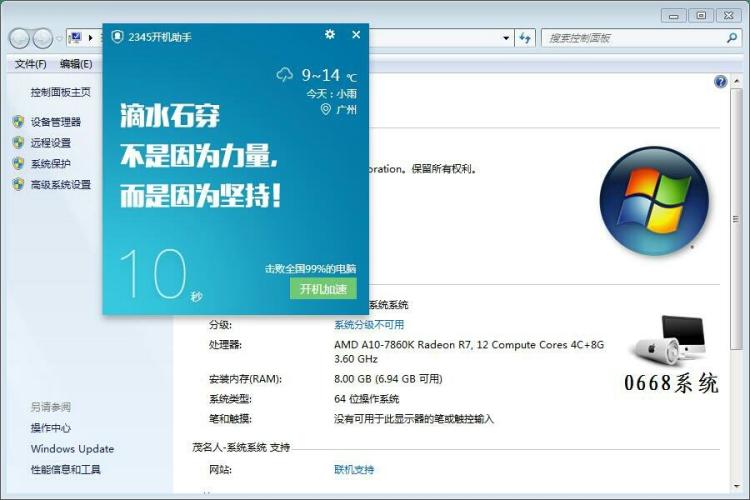The width and height of the screenshot is (750, 500).
Task: Minimize the system window
Action: click(x=673, y=16)
